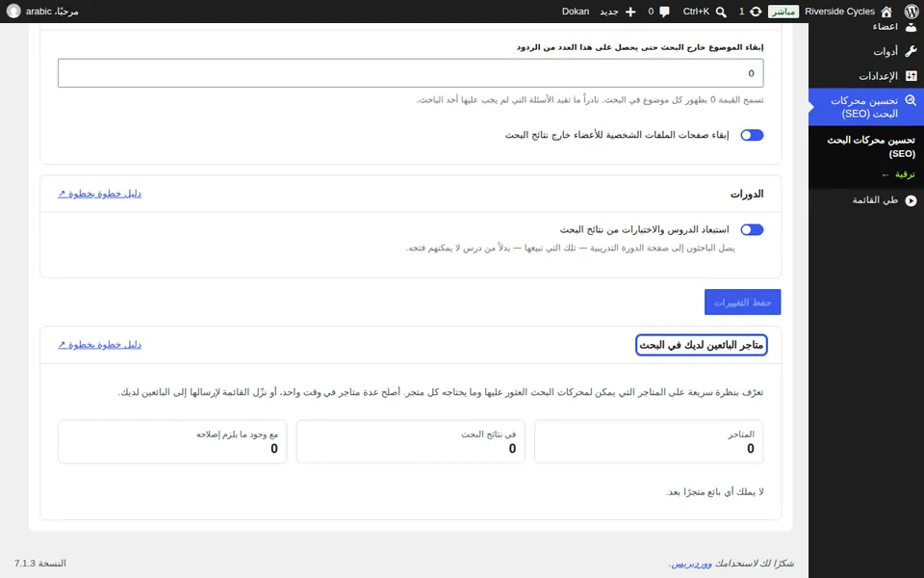The height and width of the screenshot is (578, 924).
Task: Click النسخة 7.1.3 version text
Action: click(40, 564)
